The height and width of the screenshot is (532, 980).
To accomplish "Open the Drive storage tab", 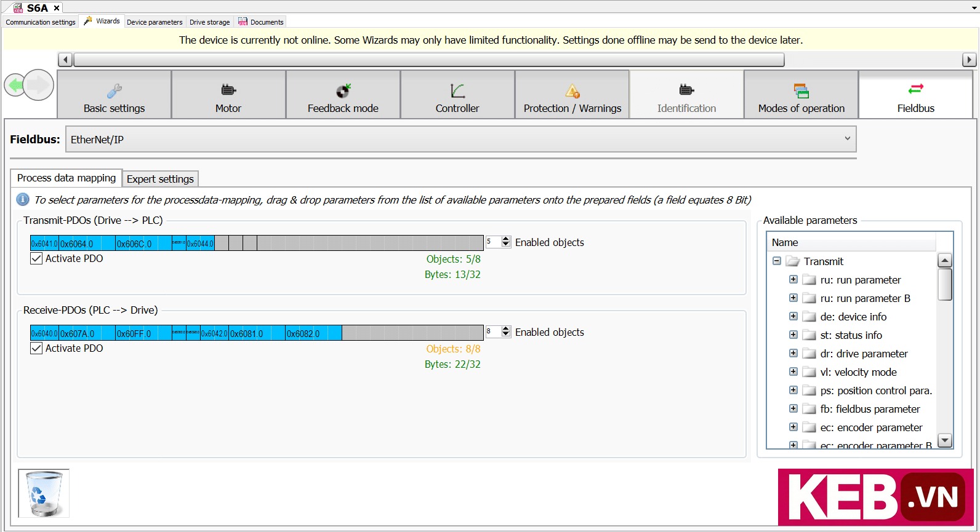I will 209,22.
